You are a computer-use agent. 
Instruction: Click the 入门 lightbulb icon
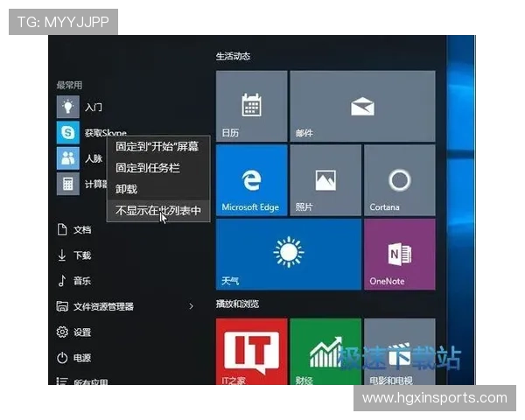(x=67, y=107)
